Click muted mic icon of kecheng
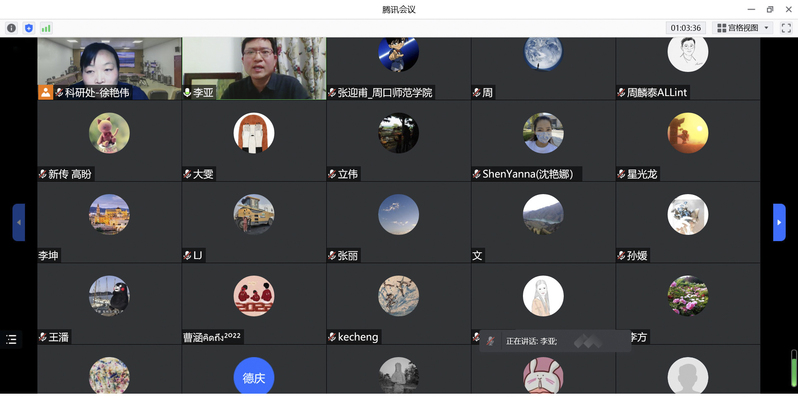 (332, 337)
